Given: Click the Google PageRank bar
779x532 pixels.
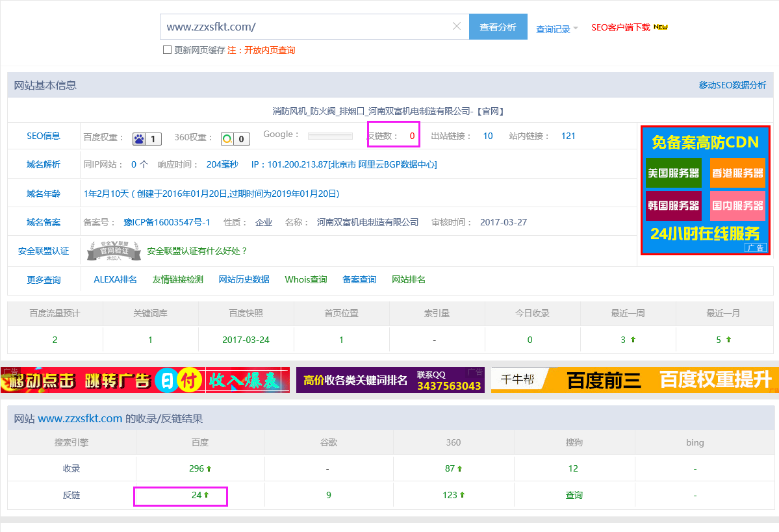Looking at the screenshot, I should coord(330,136).
